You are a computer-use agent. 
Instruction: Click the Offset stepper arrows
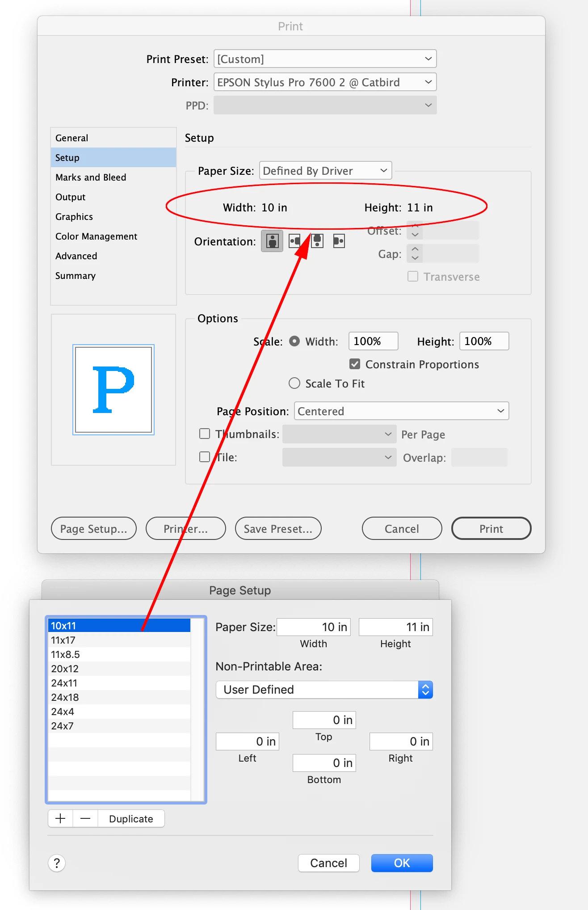pyautogui.click(x=415, y=231)
